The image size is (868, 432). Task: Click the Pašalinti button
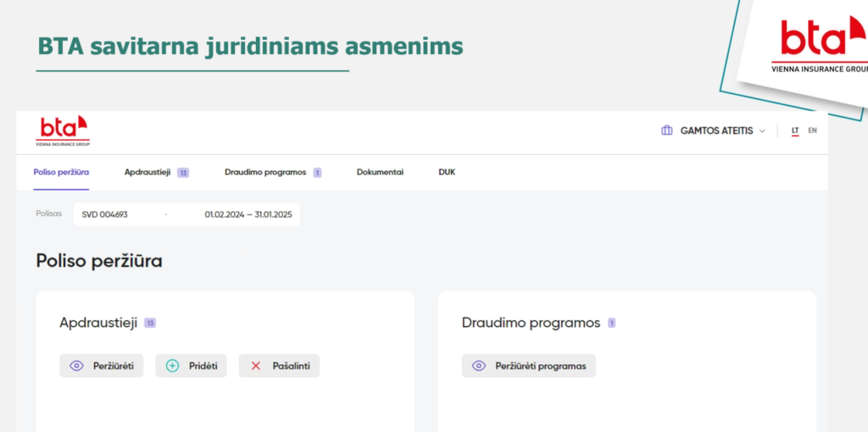point(279,366)
